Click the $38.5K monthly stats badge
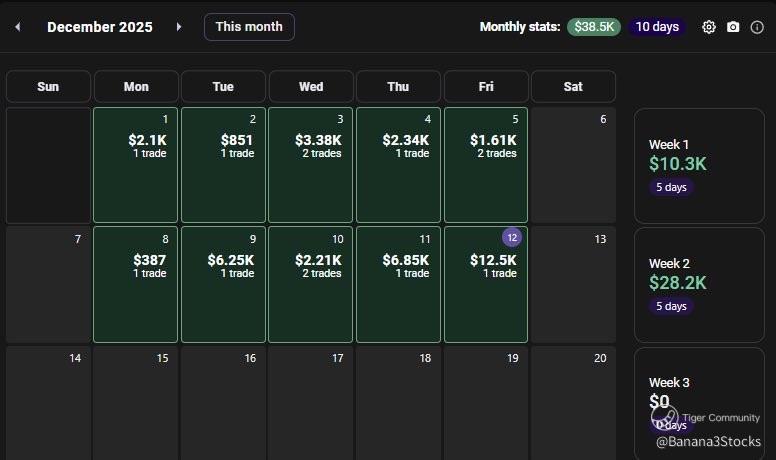 [594, 27]
